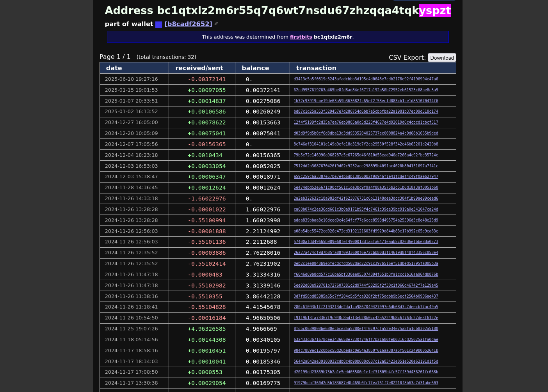
Task: Open transaction 91979bcbf360d2d…
Action: [x=366, y=383]
